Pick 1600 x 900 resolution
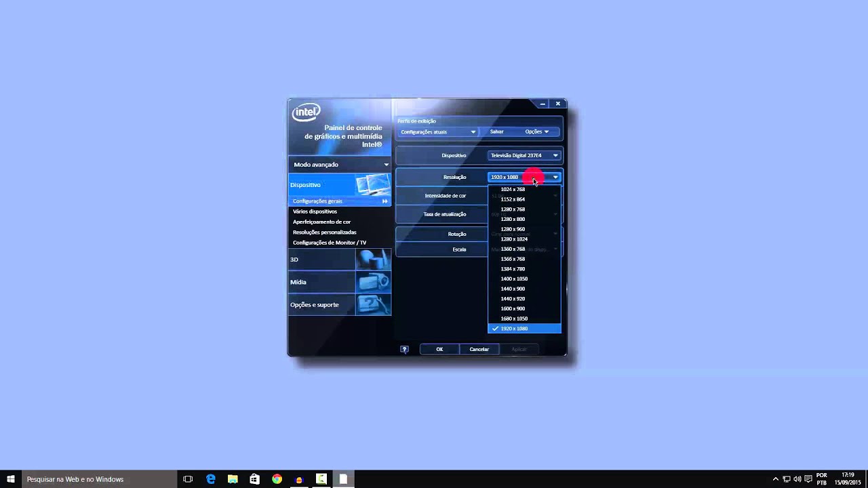Screen dimensions: 868x488 (x=524, y=308)
